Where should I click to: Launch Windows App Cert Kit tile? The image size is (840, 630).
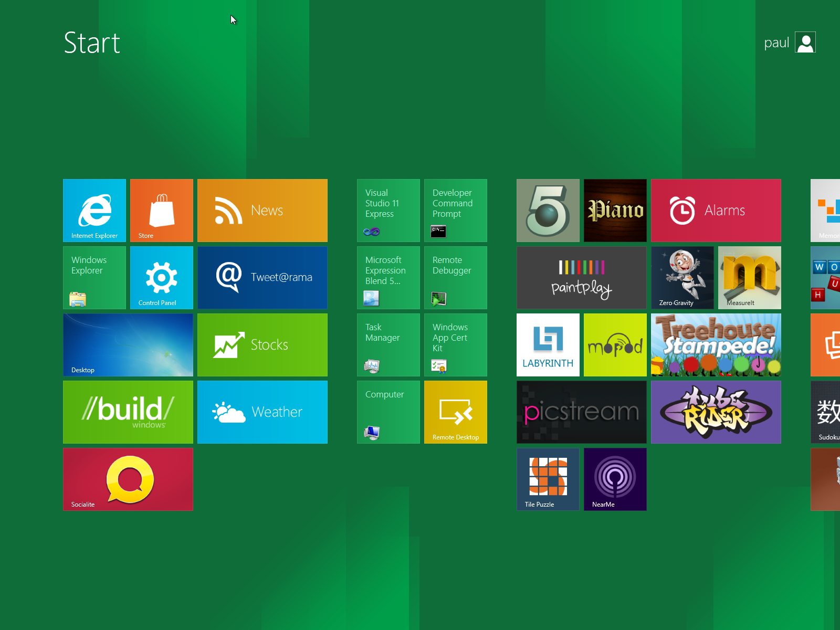point(456,345)
